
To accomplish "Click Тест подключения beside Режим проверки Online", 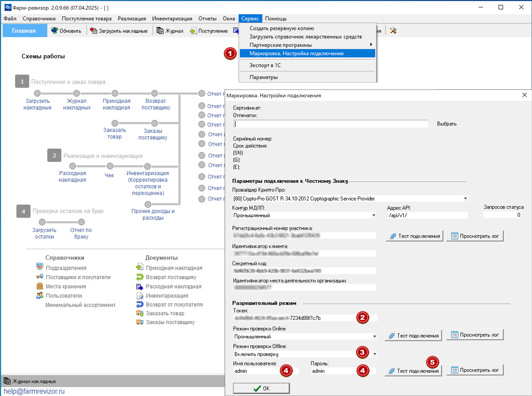I will 413,335.
